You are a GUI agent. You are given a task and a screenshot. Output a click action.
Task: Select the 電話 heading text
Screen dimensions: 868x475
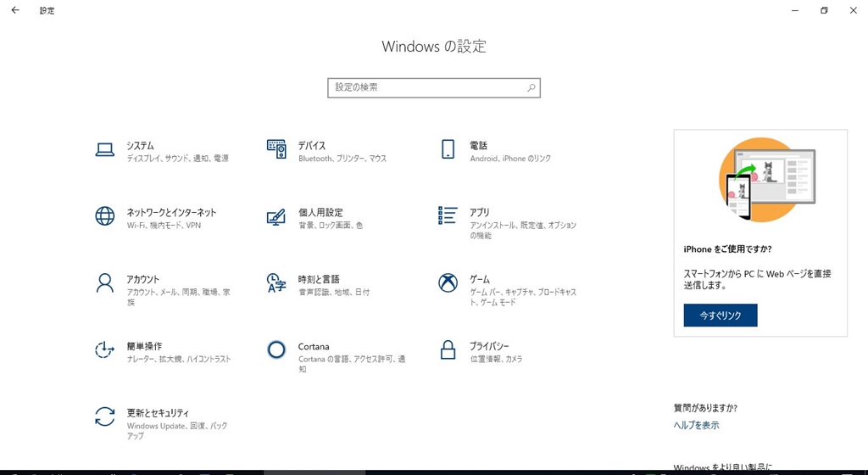click(478, 146)
